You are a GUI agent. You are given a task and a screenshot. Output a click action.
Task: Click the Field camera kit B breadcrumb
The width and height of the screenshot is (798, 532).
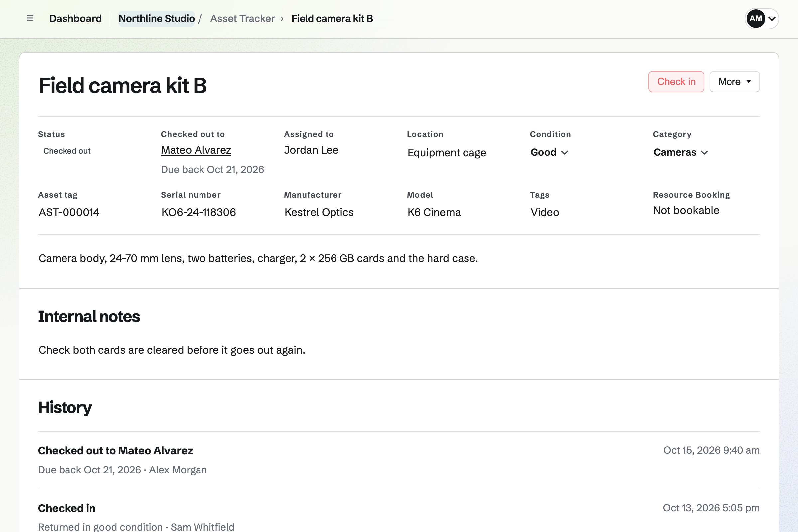click(x=332, y=19)
